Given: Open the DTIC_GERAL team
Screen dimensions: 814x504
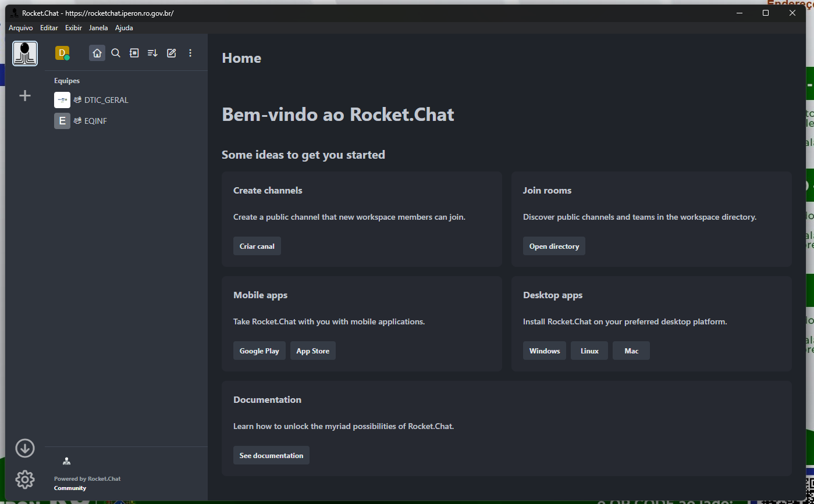Looking at the screenshot, I should [x=126, y=100].
